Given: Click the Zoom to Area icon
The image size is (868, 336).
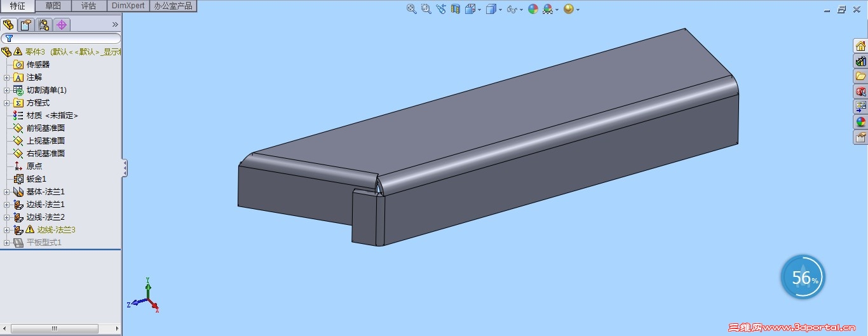Looking at the screenshot, I should pos(426,9).
